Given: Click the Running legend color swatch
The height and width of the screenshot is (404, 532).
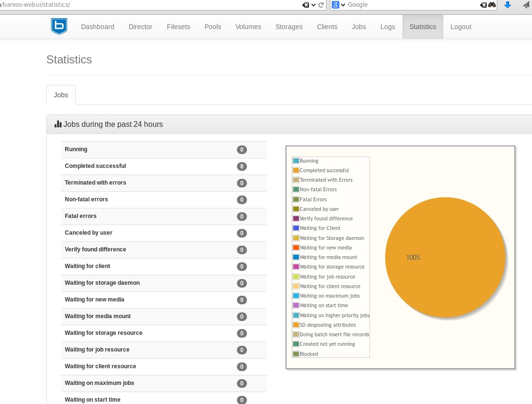Looking at the screenshot, I should (x=296, y=161).
